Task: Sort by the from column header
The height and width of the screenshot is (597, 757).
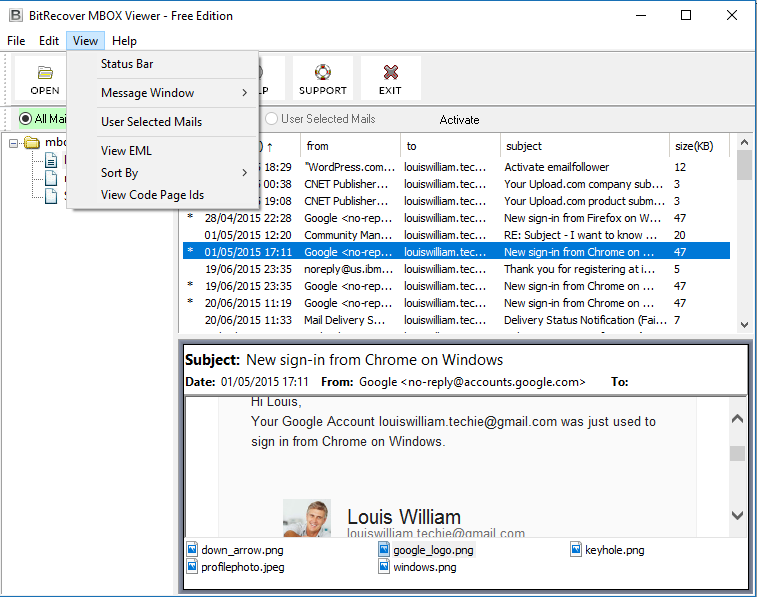Action: click(x=350, y=146)
